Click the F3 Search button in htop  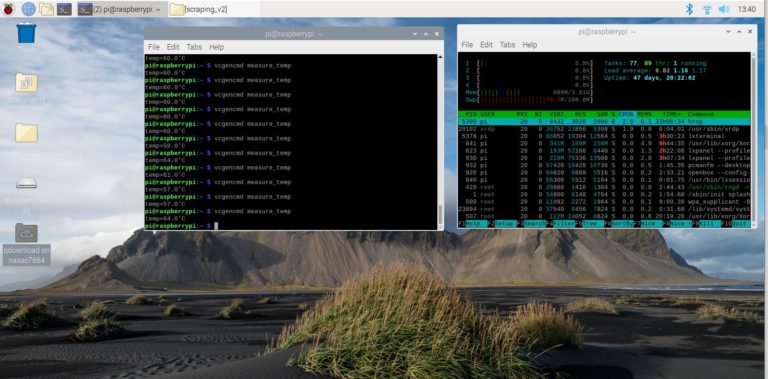tap(531, 224)
